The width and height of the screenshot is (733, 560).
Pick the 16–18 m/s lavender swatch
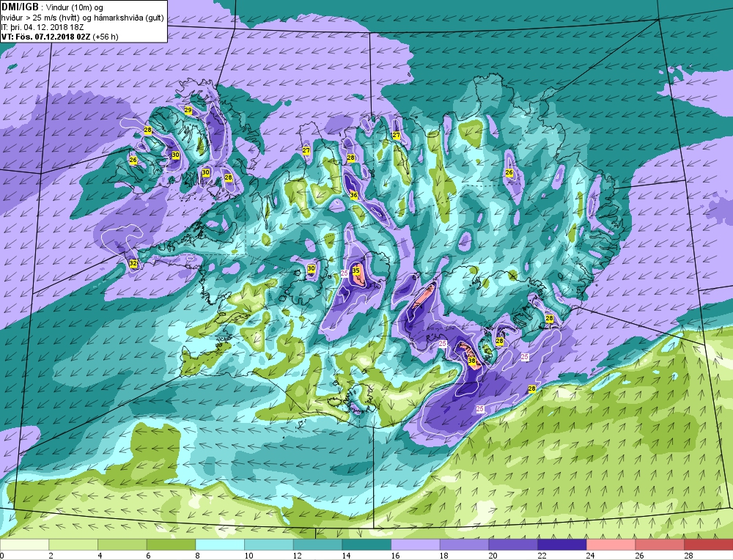tap(415, 545)
